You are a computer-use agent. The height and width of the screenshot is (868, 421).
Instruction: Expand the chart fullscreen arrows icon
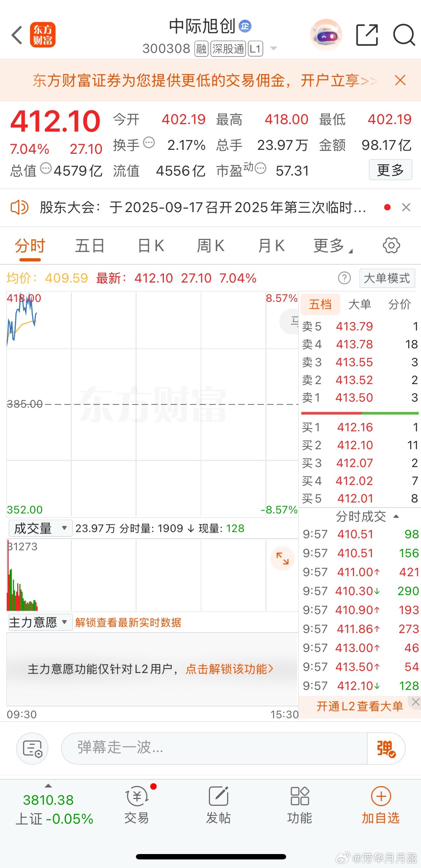coord(282,558)
